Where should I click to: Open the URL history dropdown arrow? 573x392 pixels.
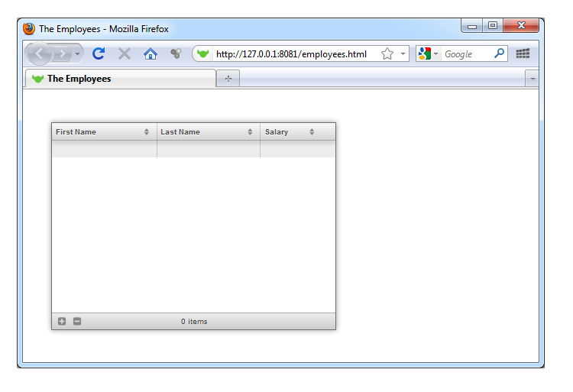pos(403,54)
